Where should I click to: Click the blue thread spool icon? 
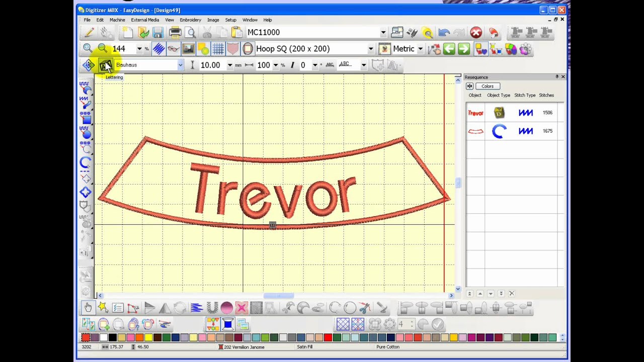[x=227, y=324]
